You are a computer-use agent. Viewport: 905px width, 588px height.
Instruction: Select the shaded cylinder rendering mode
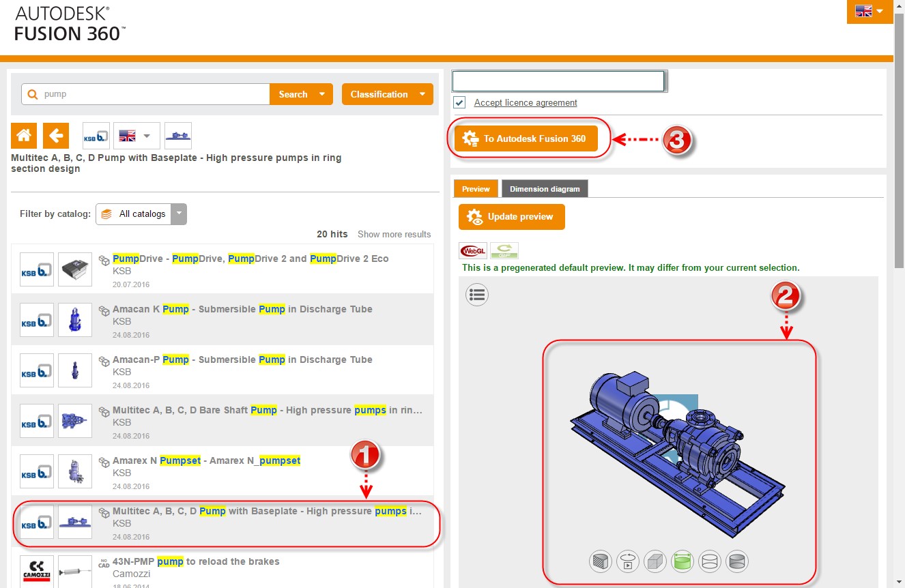tap(737, 561)
